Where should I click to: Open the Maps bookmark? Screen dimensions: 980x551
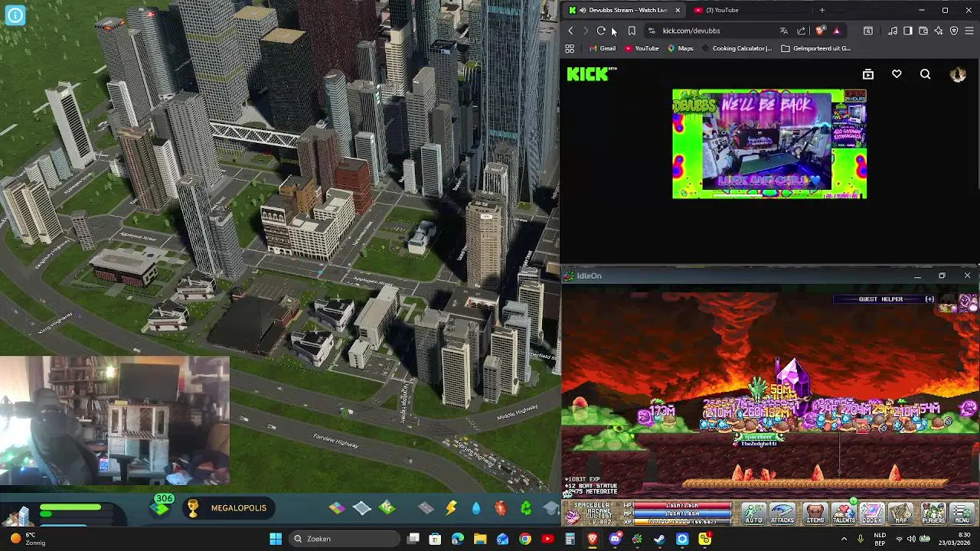coord(680,48)
